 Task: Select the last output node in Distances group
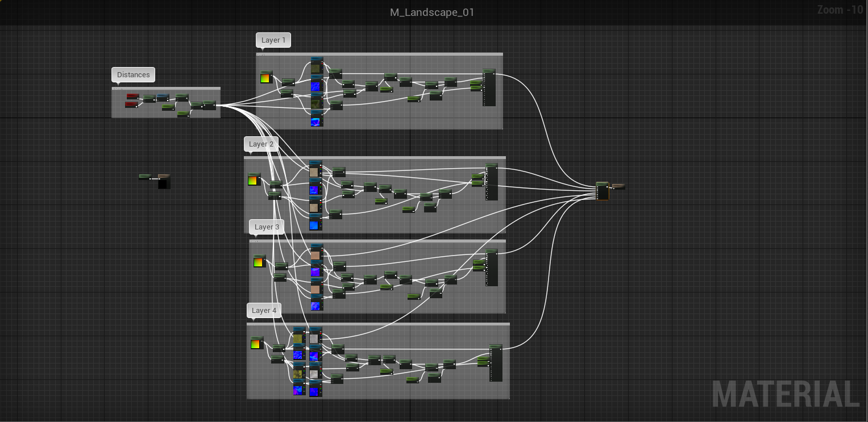210,105
